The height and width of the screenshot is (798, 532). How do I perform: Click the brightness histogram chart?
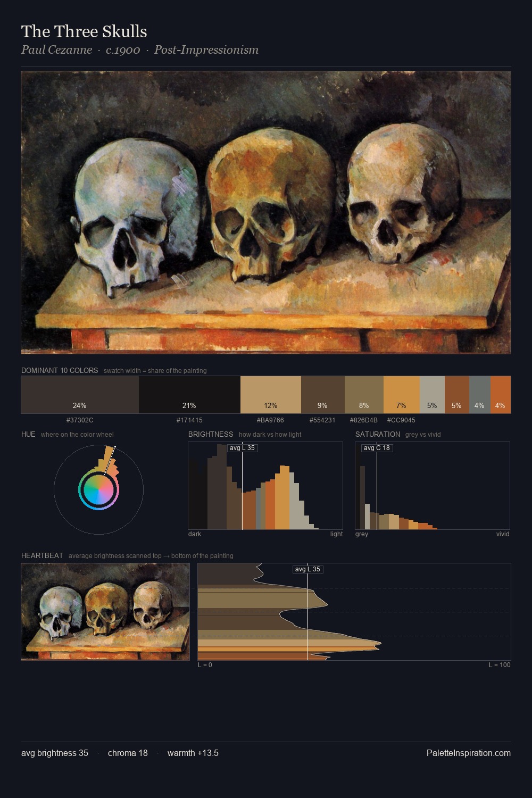coord(265,486)
